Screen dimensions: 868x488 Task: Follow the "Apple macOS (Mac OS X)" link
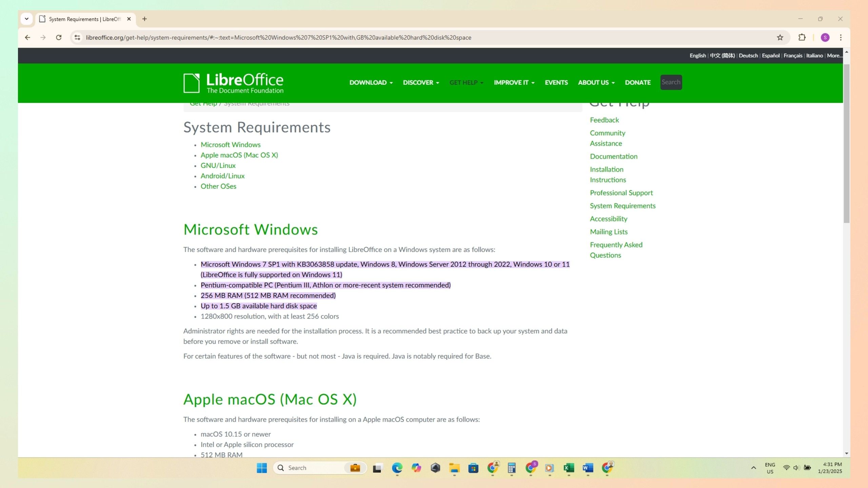tap(239, 155)
